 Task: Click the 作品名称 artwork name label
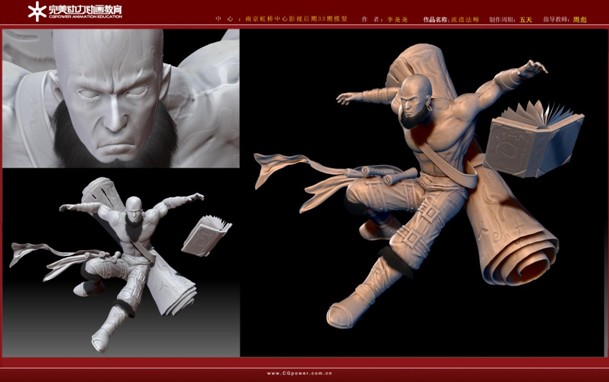(435, 19)
